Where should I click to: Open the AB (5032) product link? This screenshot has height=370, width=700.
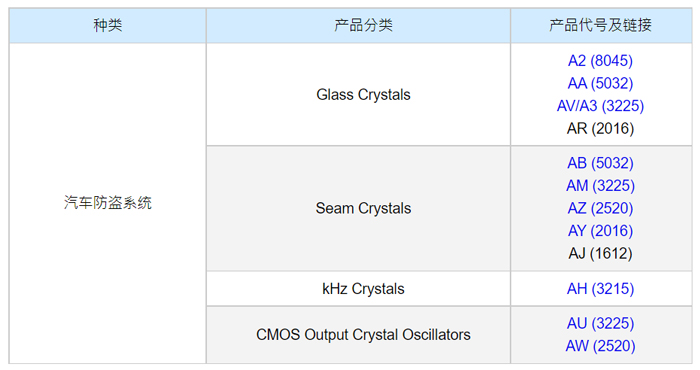tap(600, 163)
